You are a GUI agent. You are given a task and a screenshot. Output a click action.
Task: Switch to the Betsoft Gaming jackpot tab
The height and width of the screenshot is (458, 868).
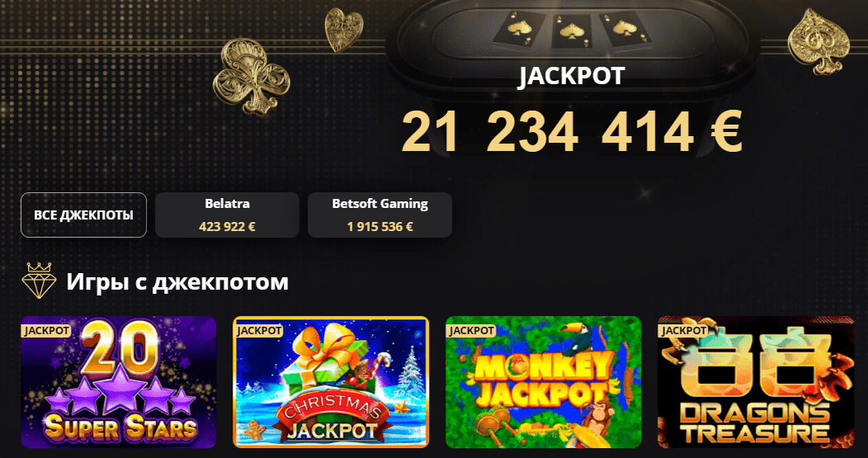tap(380, 215)
